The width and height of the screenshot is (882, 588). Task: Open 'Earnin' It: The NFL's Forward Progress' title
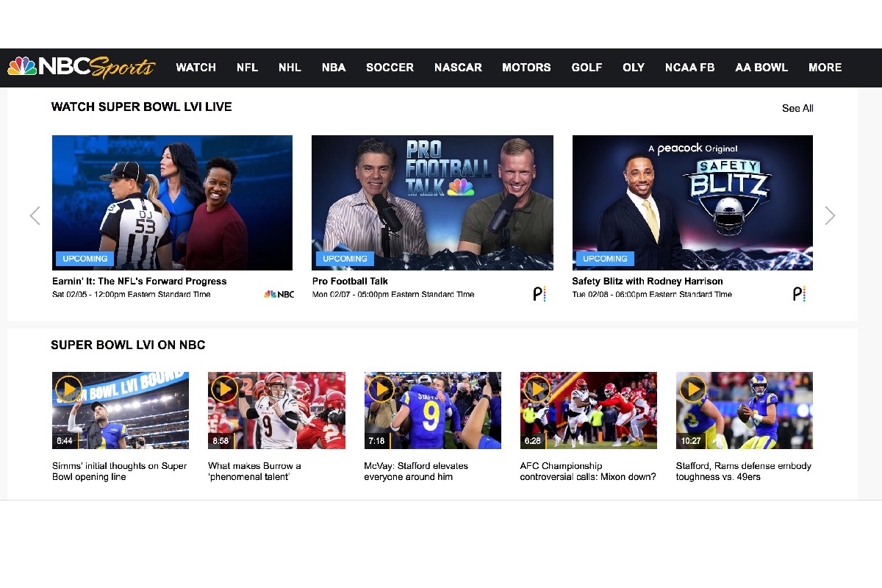click(140, 282)
